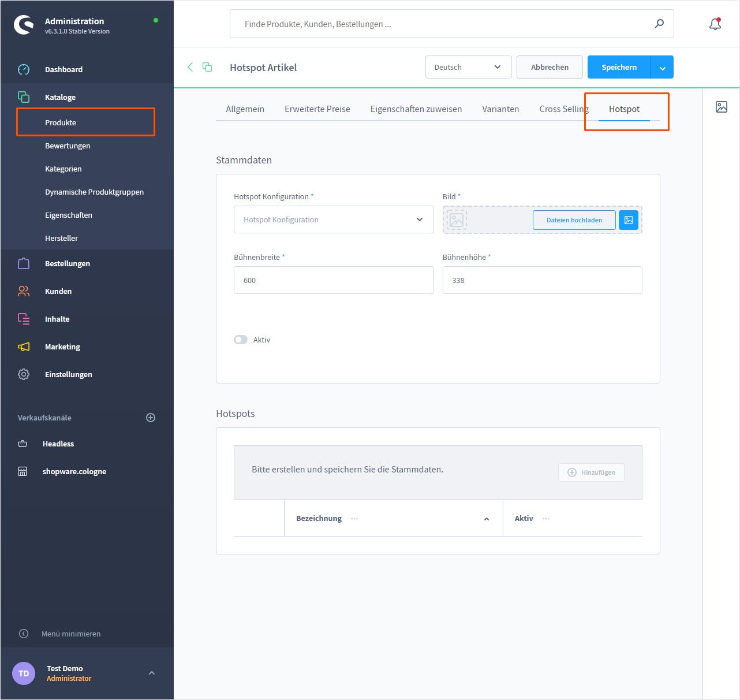The image size is (740, 700).
Task: Click the Kunden people icon
Action: click(24, 291)
